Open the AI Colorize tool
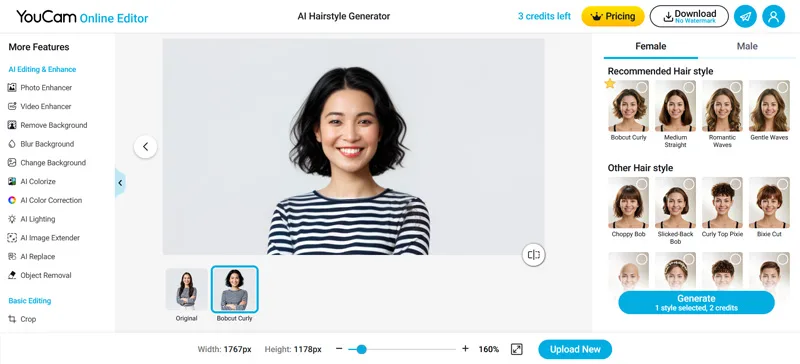Viewport: 800px width, 364px height. coord(32,181)
